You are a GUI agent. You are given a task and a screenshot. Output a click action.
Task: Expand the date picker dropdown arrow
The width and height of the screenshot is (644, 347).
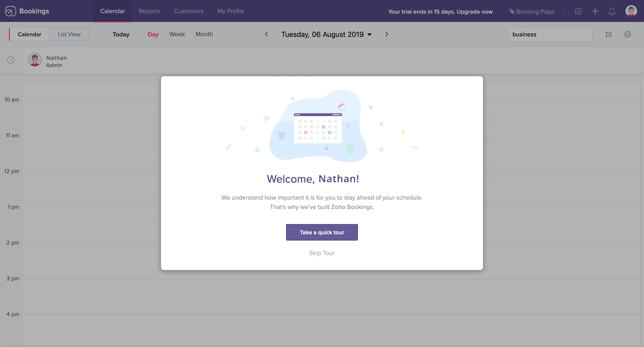tap(369, 34)
